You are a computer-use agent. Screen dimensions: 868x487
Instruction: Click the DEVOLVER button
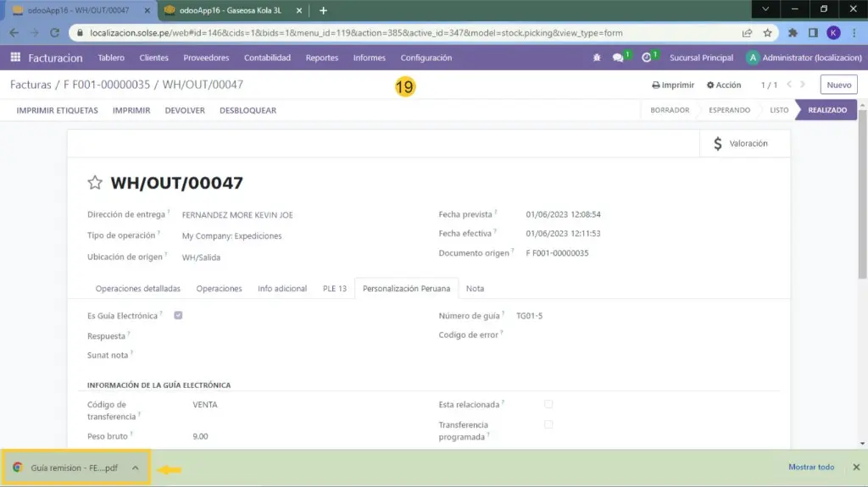(x=185, y=110)
